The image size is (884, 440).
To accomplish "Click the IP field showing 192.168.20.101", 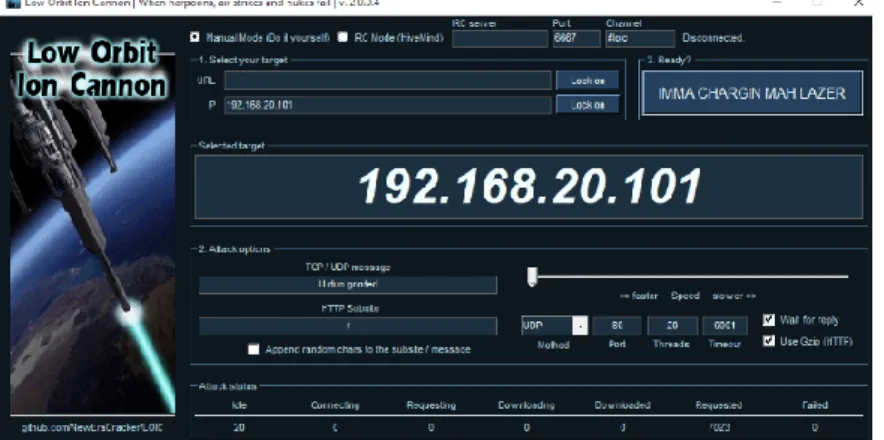I will pyautogui.click(x=388, y=105).
